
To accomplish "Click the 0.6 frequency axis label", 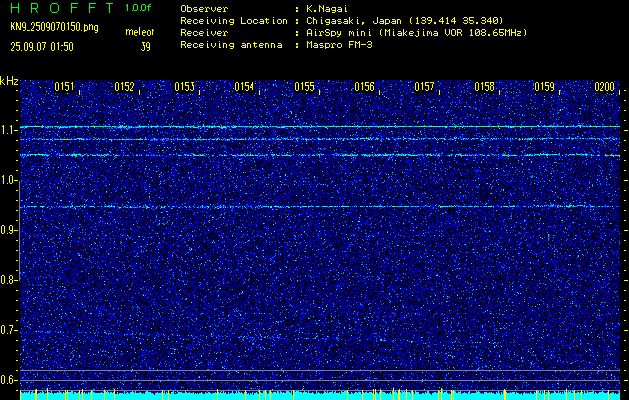I will coord(8,380).
